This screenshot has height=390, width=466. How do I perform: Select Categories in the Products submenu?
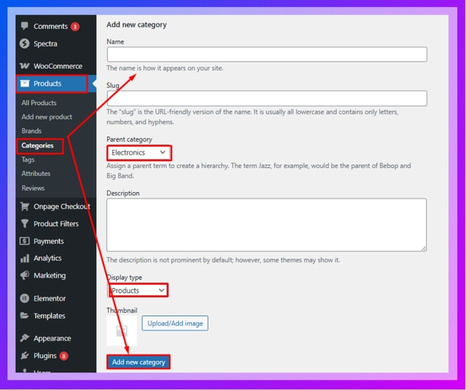[37, 146]
